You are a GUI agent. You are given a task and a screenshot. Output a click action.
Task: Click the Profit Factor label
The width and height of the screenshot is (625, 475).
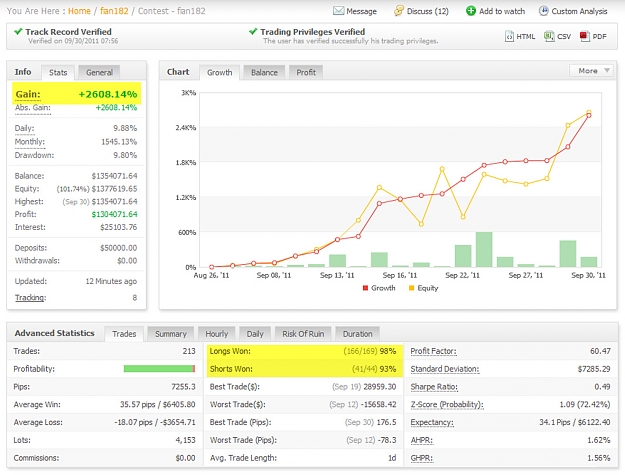(x=433, y=351)
